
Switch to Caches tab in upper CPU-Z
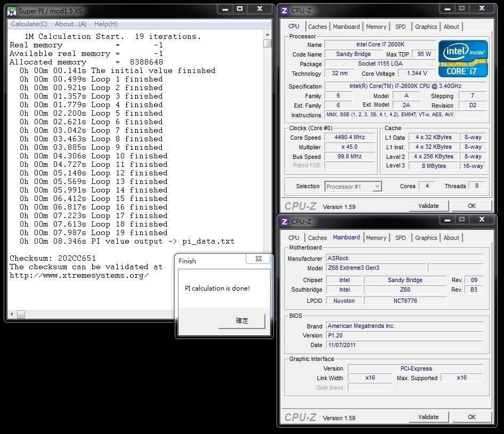(317, 27)
